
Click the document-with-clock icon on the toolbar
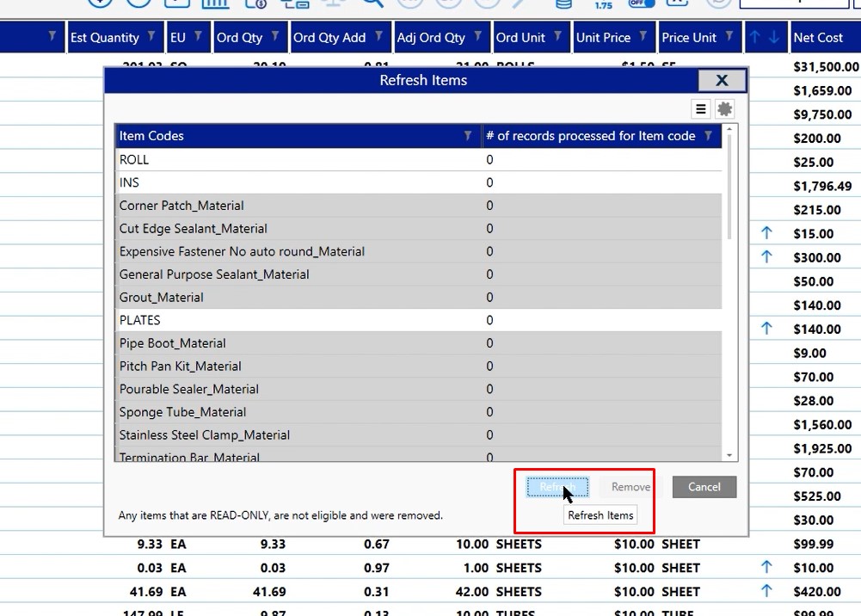click(x=255, y=4)
